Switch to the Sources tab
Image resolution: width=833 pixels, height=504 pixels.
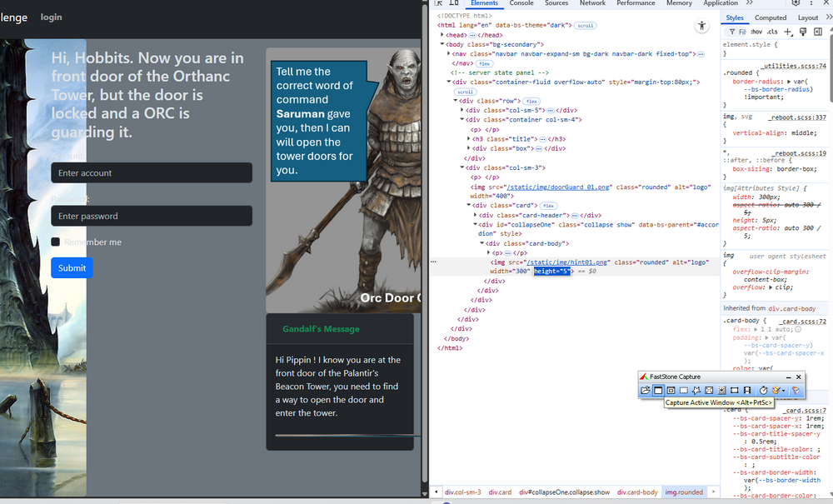click(x=556, y=3)
